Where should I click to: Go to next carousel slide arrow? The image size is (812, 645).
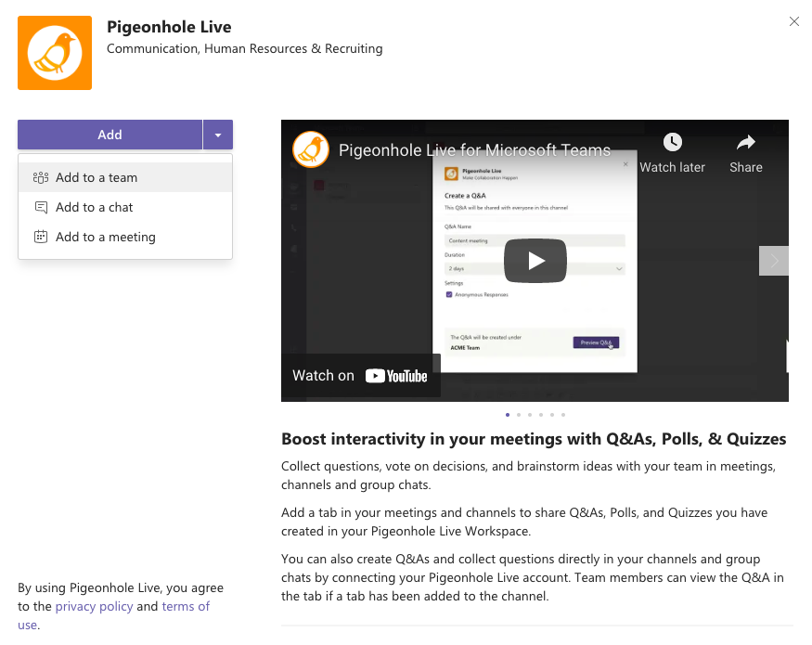point(774,261)
